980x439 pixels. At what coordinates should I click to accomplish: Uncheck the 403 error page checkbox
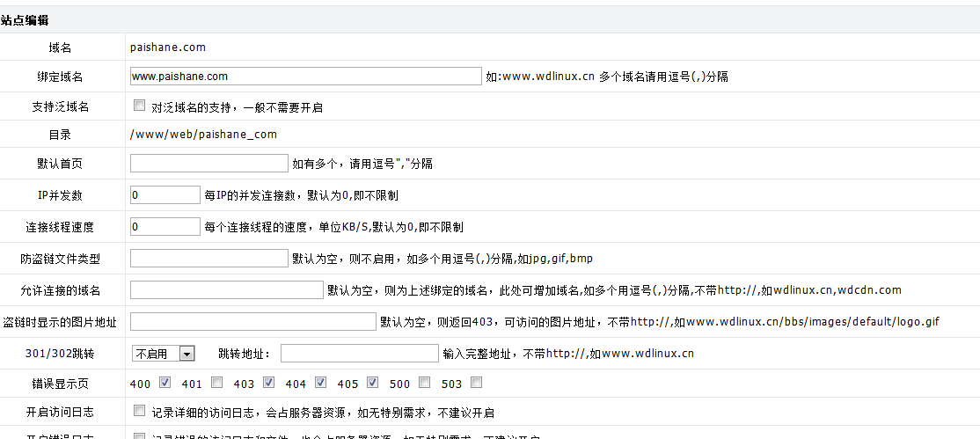pyautogui.click(x=268, y=383)
